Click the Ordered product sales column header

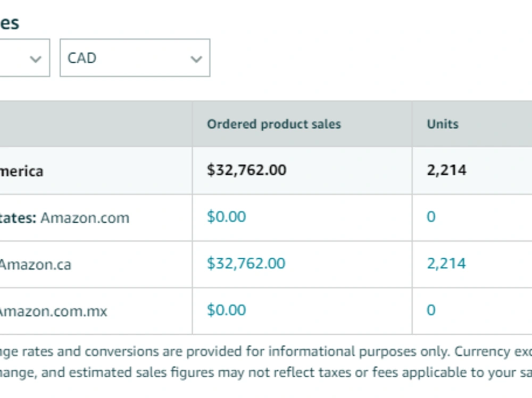pyautogui.click(x=274, y=124)
